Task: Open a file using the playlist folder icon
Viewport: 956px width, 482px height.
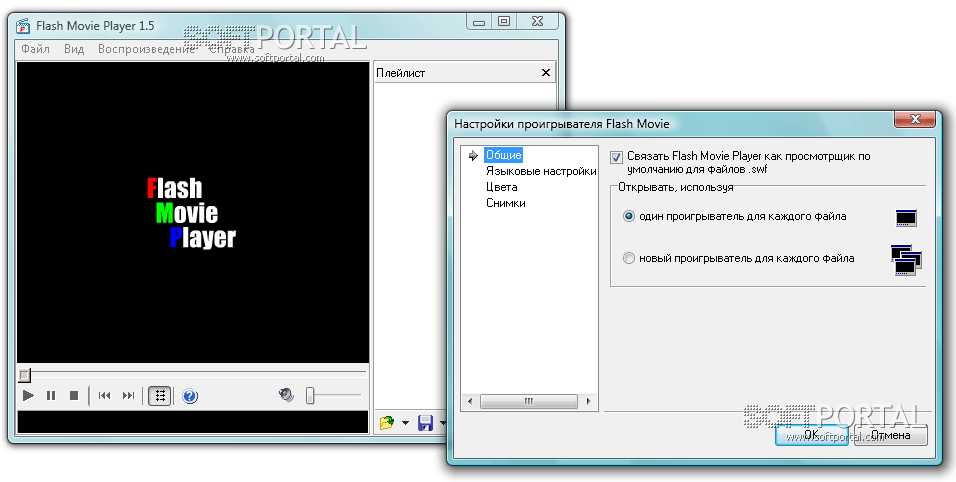Action: tap(387, 422)
